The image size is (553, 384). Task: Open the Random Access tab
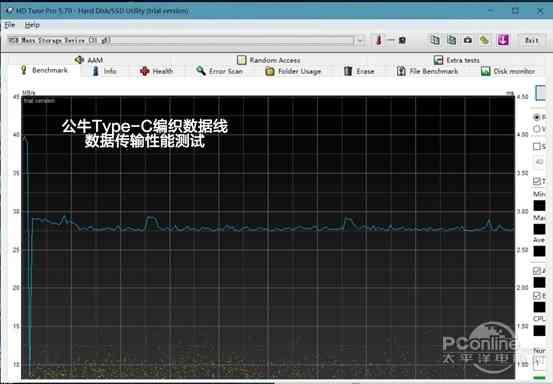click(x=269, y=60)
